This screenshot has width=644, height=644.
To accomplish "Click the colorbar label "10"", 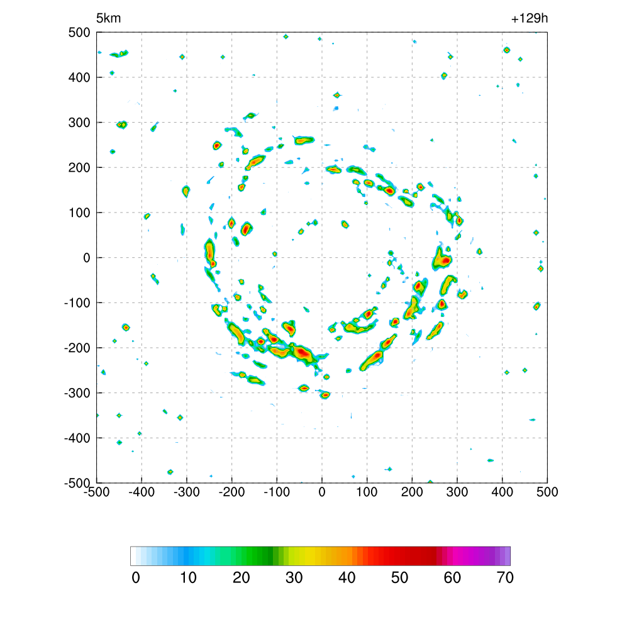I will [x=189, y=578].
